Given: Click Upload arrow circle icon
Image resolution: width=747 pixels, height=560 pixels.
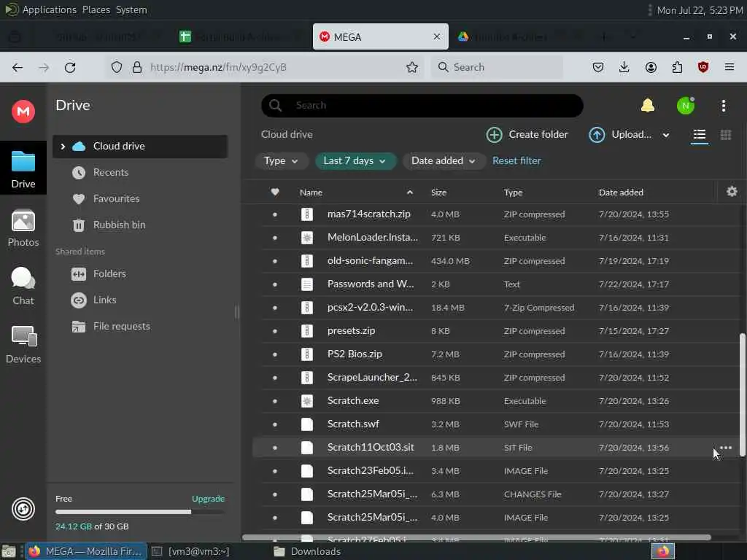Looking at the screenshot, I should 597,135.
